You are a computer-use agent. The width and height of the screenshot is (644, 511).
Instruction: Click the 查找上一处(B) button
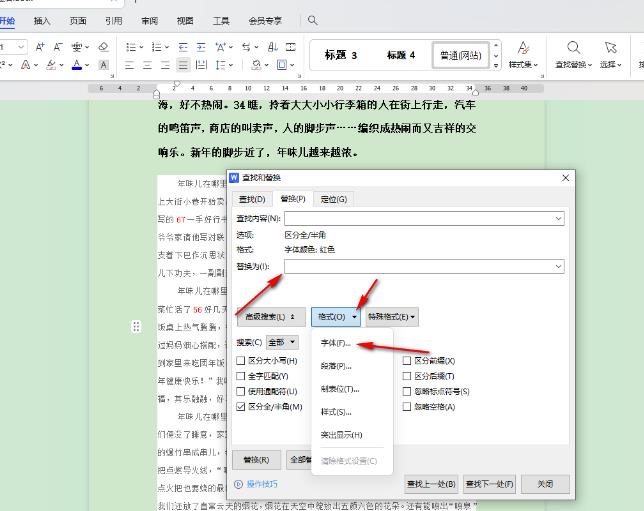point(431,484)
